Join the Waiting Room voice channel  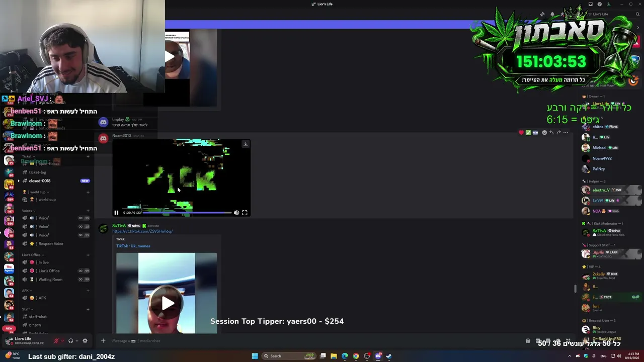pyautogui.click(x=50, y=280)
